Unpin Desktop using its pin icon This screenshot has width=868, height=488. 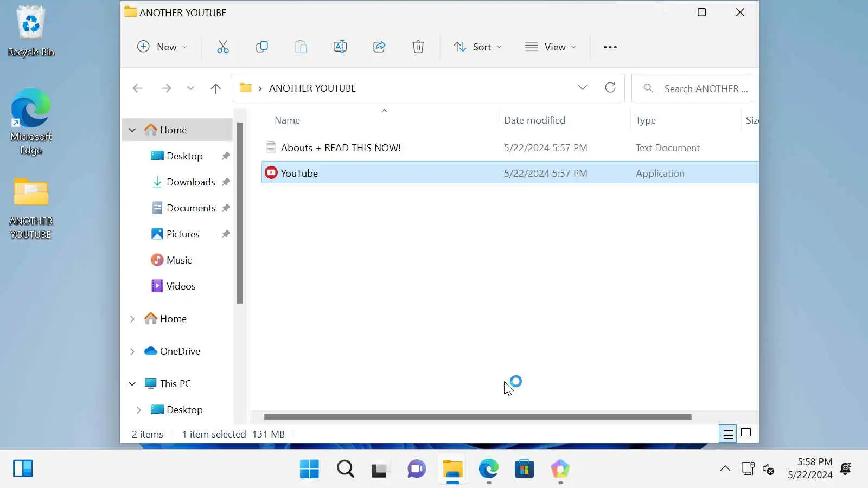(x=226, y=156)
